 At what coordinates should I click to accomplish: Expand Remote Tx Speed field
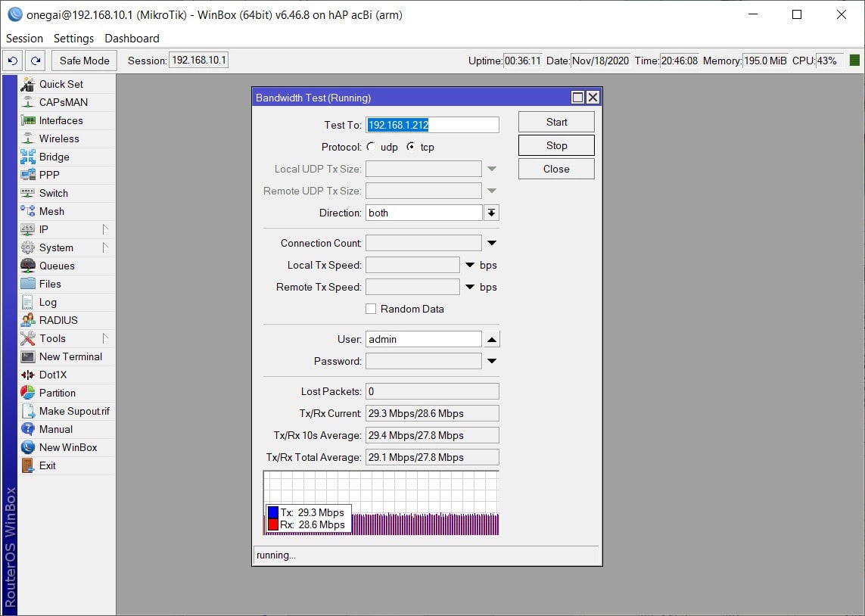coord(470,288)
